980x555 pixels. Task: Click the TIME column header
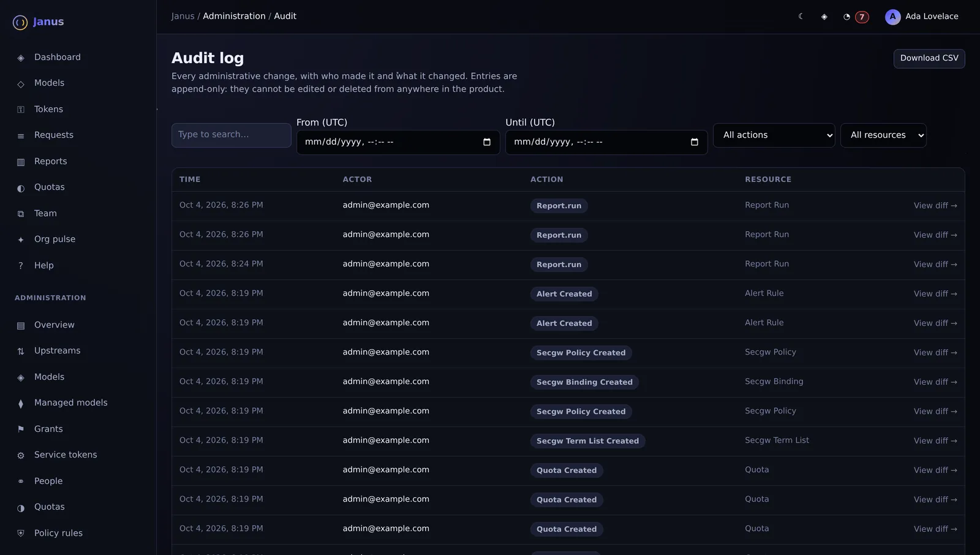[x=190, y=179]
